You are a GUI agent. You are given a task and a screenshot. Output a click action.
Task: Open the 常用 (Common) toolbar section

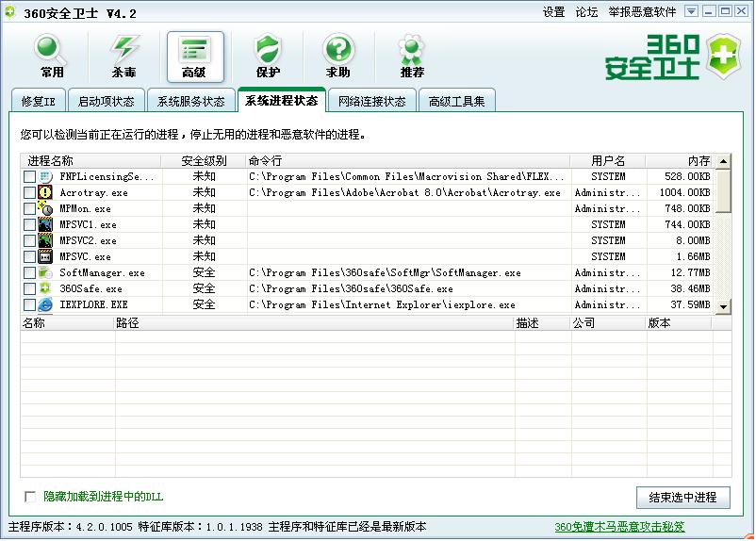[x=52, y=57]
